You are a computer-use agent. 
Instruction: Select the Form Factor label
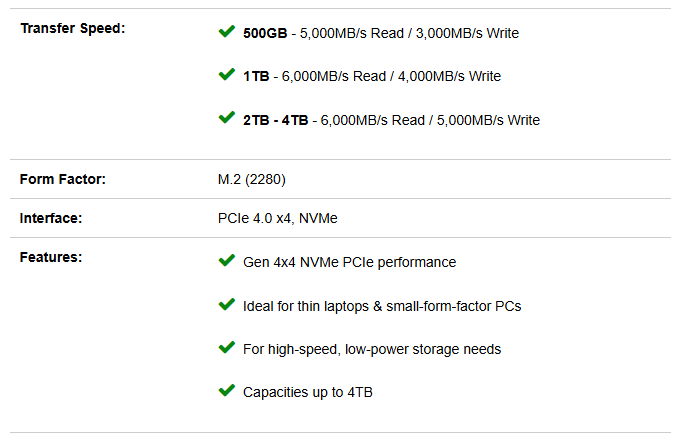click(63, 179)
